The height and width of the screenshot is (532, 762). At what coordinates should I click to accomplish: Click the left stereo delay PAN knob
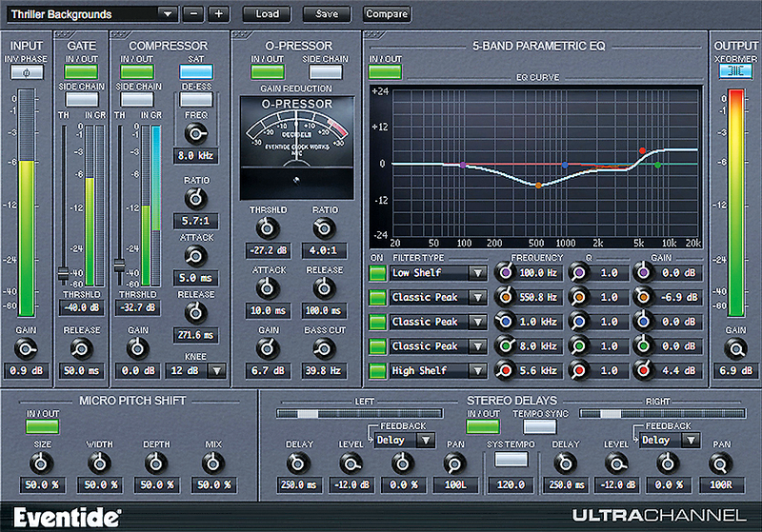click(x=455, y=464)
